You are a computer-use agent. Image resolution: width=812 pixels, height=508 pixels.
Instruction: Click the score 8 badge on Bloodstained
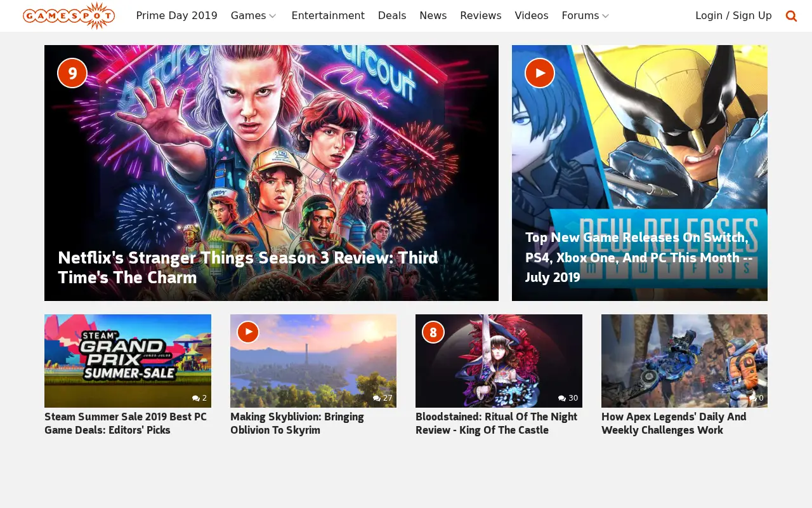[x=433, y=332]
